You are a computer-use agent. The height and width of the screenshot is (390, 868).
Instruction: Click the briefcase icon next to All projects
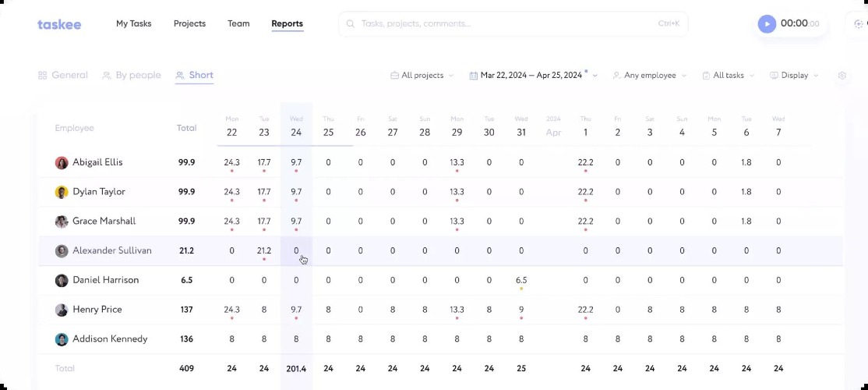395,76
